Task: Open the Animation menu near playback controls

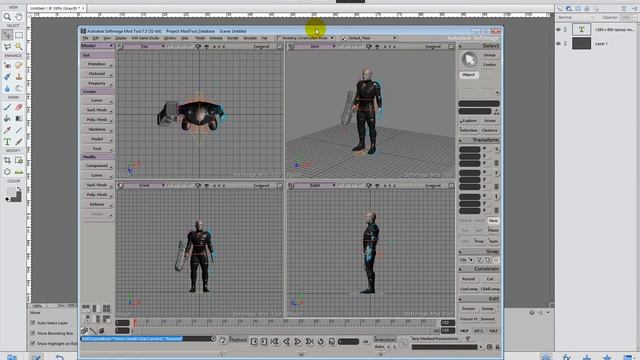Action: click(x=384, y=339)
